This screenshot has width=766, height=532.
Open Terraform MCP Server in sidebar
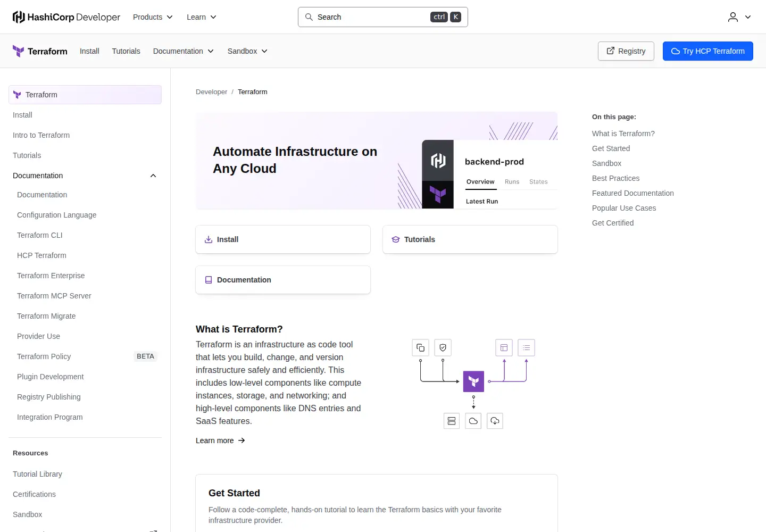pos(54,296)
